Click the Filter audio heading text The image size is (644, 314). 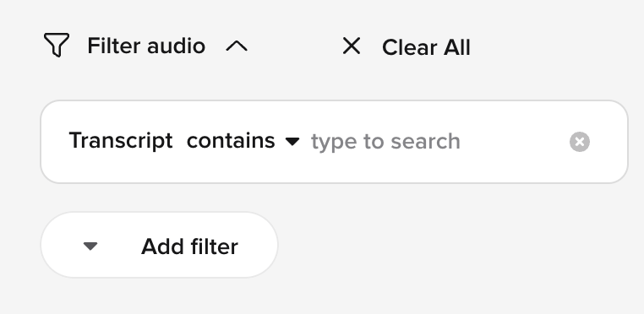tap(146, 46)
